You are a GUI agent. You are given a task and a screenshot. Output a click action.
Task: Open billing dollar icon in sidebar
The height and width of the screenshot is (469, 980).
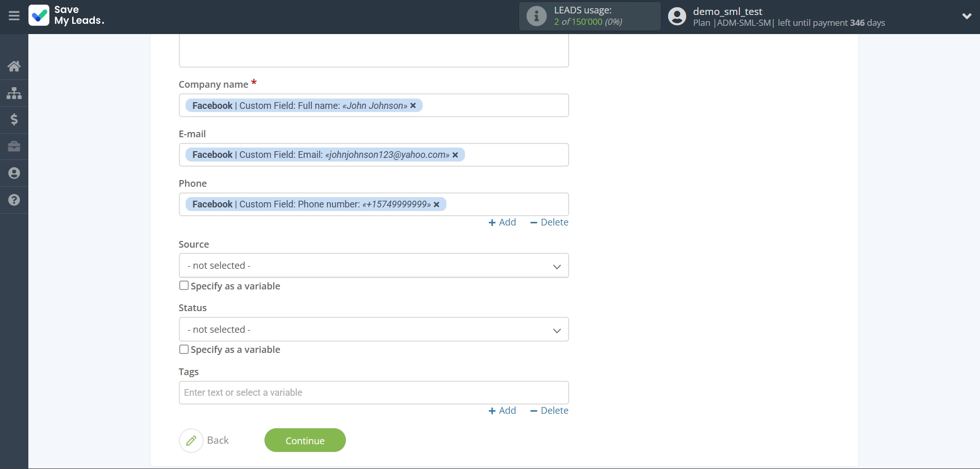click(14, 120)
